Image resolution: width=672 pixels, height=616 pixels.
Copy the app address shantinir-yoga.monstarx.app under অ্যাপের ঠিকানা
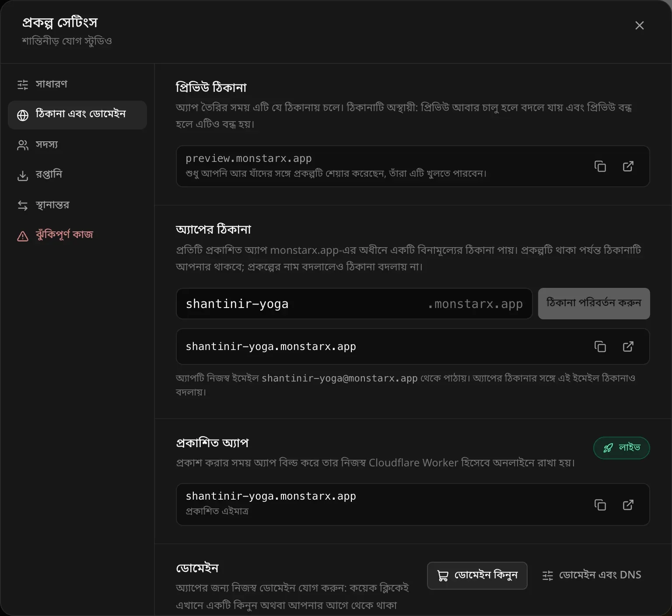tap(600, 346)
